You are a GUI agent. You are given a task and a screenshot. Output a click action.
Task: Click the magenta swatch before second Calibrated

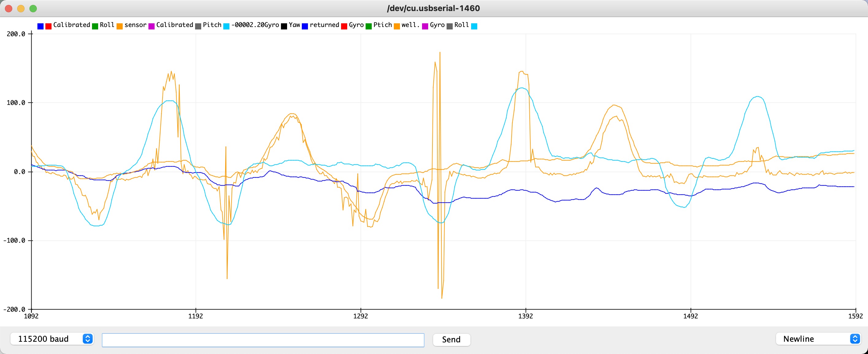coord(152,26)
